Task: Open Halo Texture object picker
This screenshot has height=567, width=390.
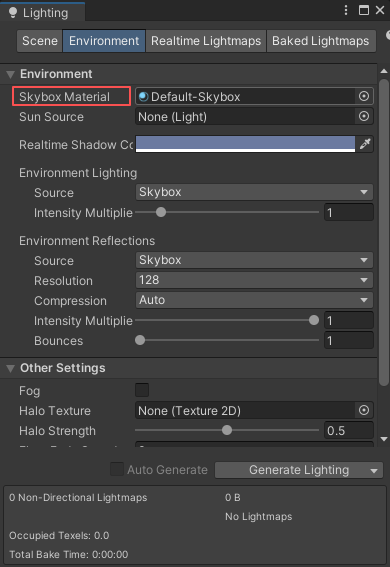Action: point(364,410)
